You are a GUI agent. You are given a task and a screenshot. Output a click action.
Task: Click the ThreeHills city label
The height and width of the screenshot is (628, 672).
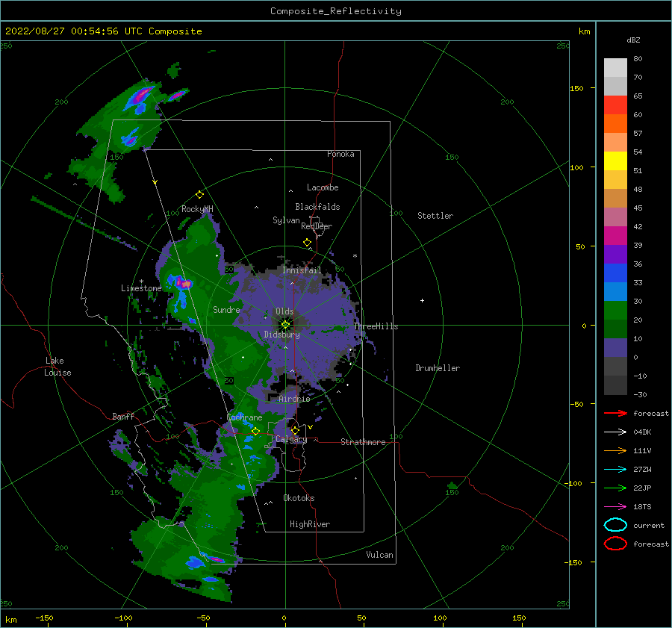(376, 326)
